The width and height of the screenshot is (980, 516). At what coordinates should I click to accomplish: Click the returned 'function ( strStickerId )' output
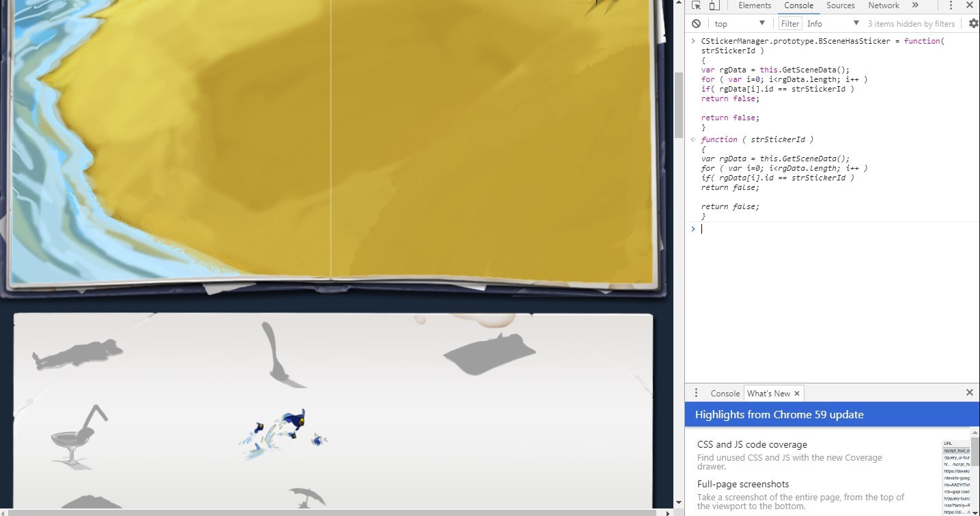(x=757, y=139)
